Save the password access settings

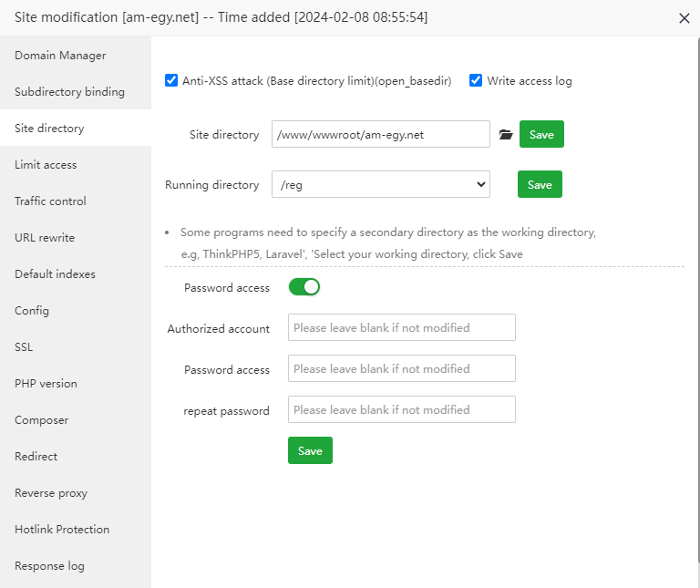(310, 450)
